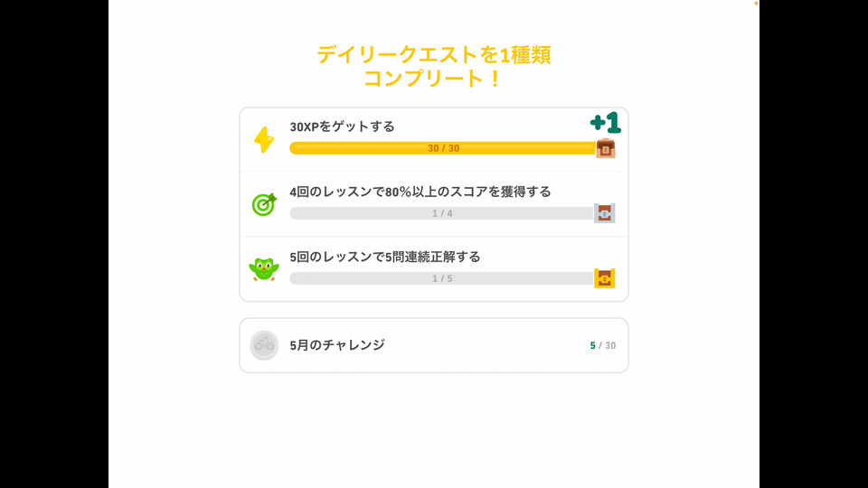Click the green target accuracy icon
868x488 pixels.
[x=263, y=204]
